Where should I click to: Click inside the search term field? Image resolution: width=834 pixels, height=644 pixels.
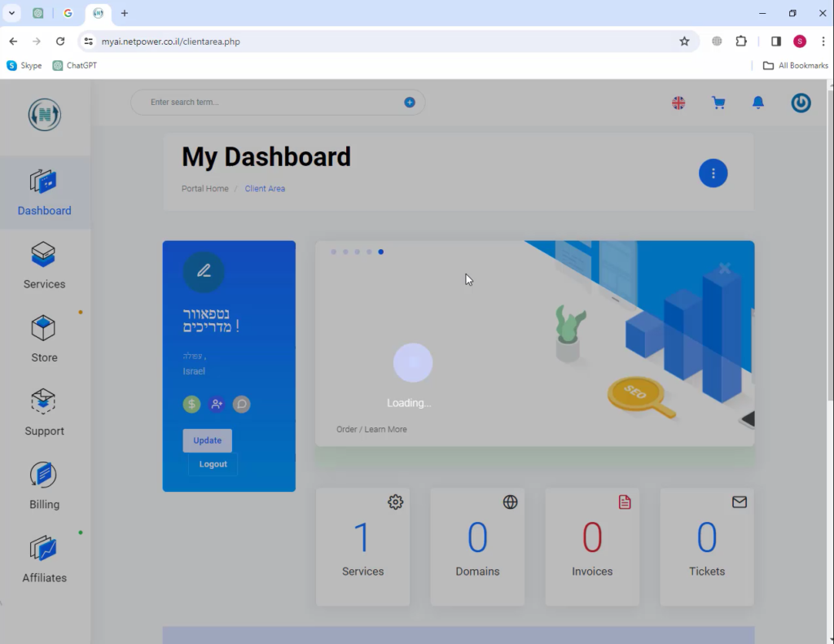tap(269, 103)
